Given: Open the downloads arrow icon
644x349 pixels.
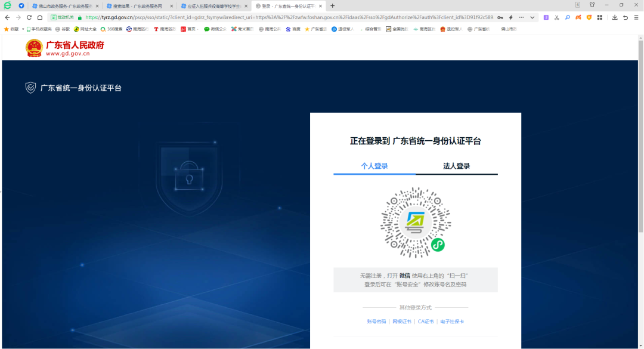Looking at the screenshot, I should (x=614, y=17).
